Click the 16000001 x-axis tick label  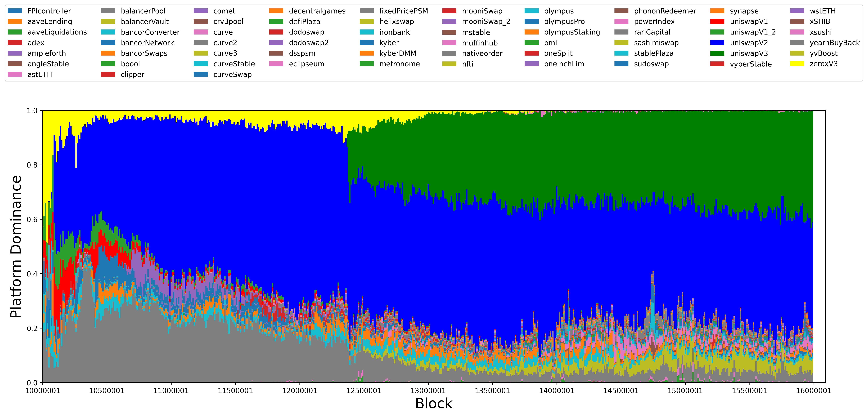pos(813,391)
